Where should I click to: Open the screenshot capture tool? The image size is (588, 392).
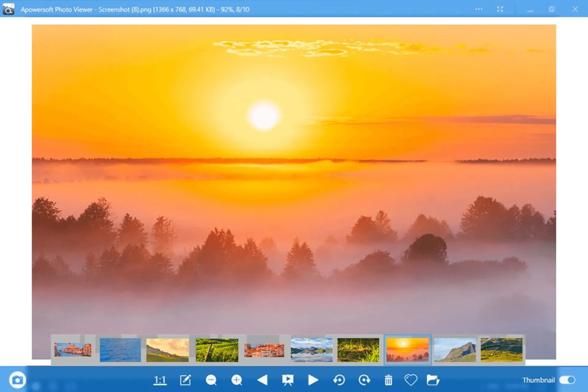(17, 380)
